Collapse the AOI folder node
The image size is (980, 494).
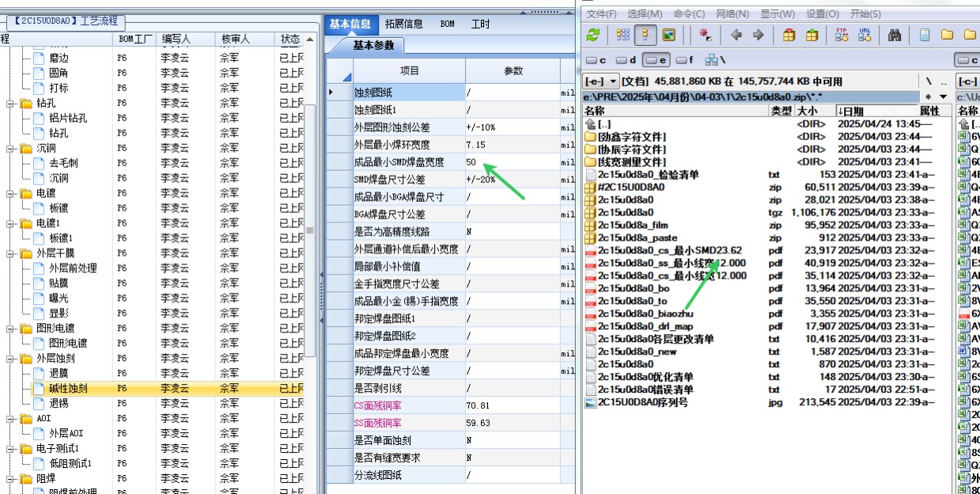pos(10,419)
